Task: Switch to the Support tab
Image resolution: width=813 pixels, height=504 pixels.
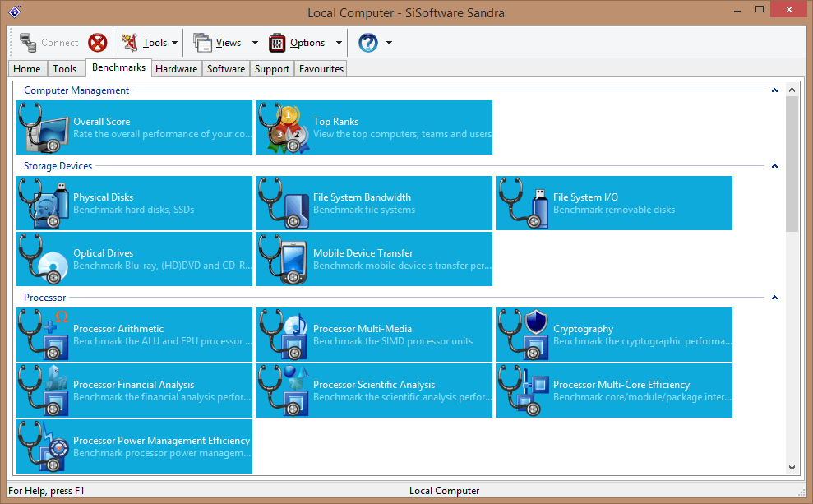Action: [272, 69]
